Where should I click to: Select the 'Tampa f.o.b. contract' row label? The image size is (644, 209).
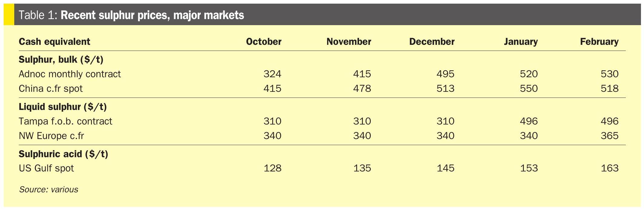[65, 121]
